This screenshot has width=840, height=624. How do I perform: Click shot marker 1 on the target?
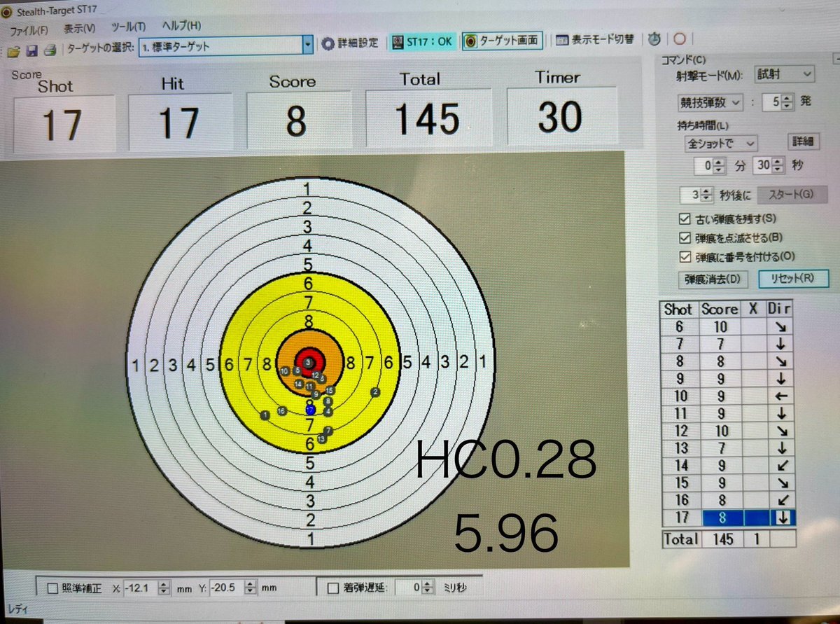pyautogui.click(x=265, y=415)
